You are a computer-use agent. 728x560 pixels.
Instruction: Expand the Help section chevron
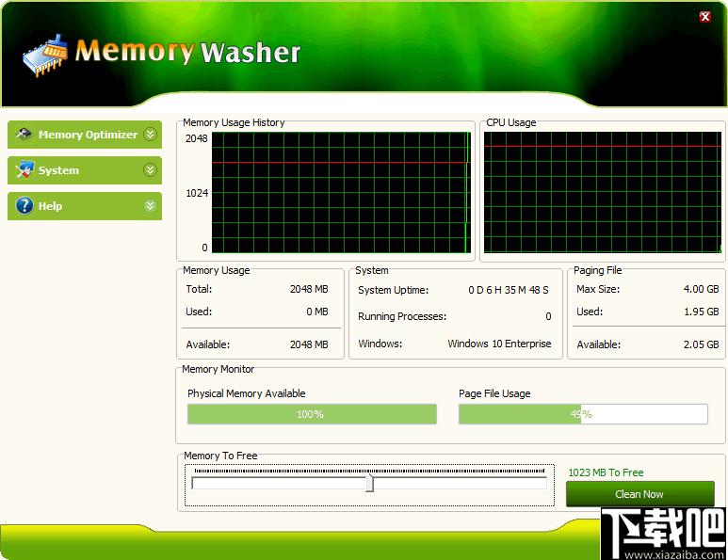(x=150, y=205)
